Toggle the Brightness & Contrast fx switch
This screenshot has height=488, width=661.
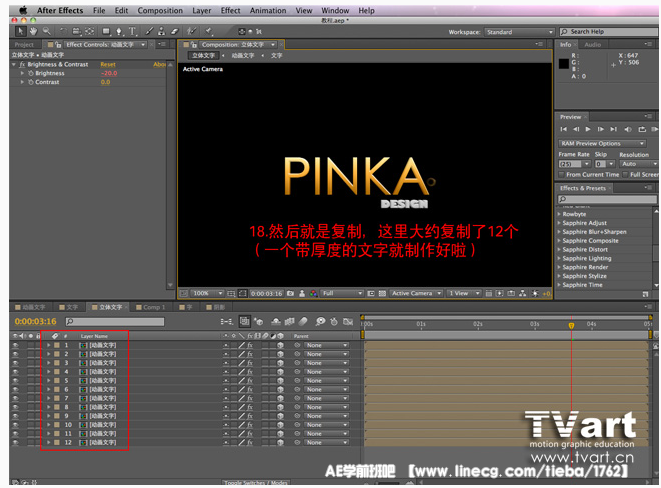[22, 64]
